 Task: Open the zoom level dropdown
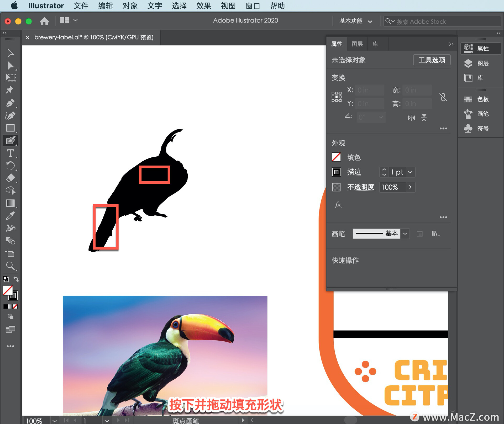54,421
